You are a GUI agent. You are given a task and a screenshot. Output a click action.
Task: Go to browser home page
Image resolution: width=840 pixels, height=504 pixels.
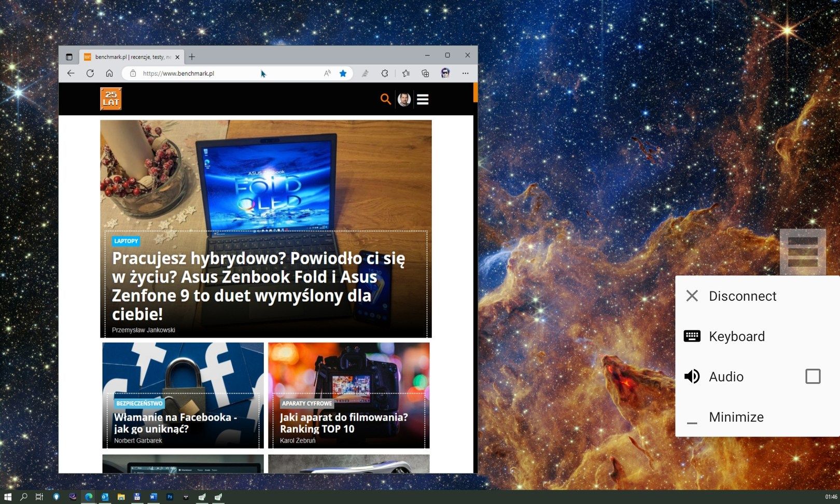[109, 73]
